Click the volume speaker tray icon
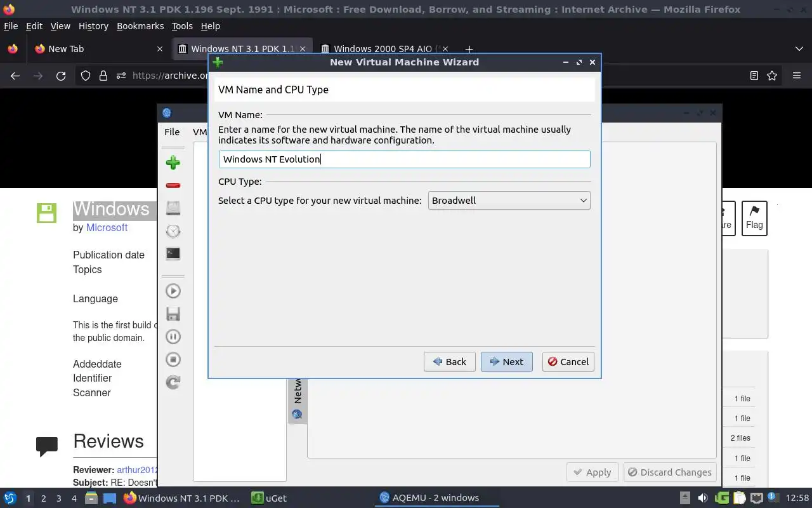The image size is (812, 508). [702, 498]
